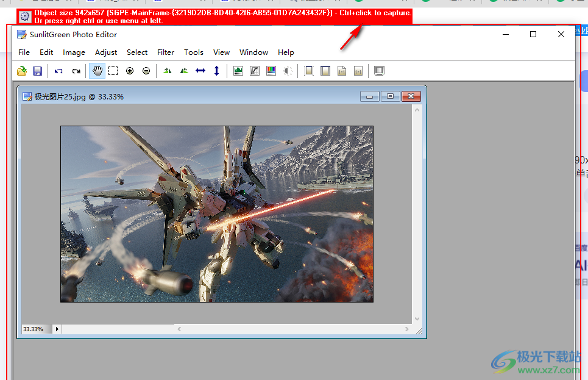The image size is (588, 380).
Task: Choose the rectangular marquee selection tool
Action: coord(113,71)
